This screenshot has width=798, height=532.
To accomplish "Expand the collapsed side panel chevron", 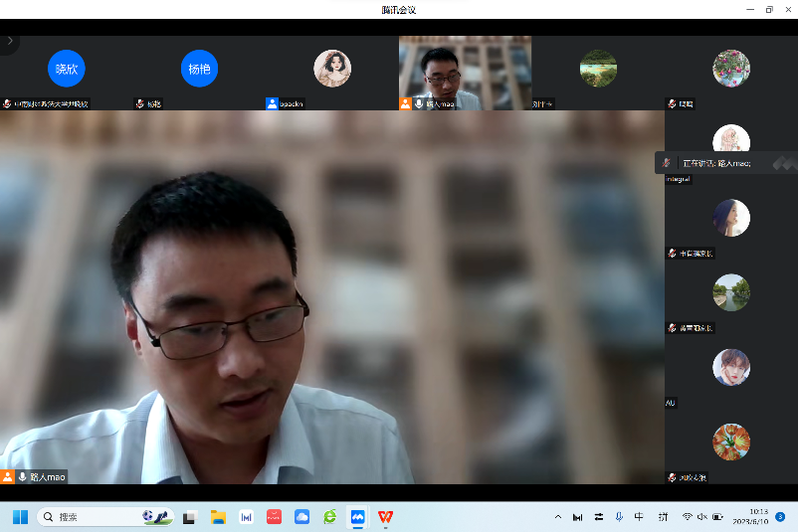I will pyautogui.click(x=10, y=41).
